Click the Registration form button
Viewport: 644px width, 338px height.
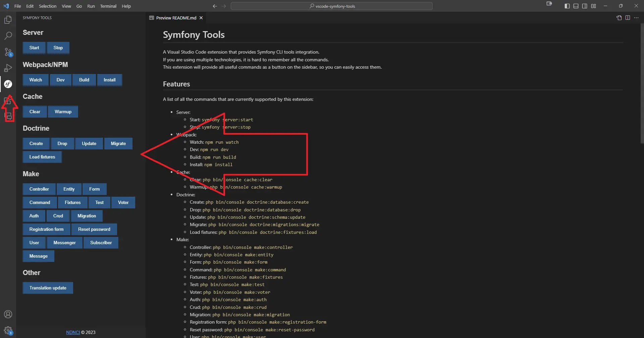(46, 229)
